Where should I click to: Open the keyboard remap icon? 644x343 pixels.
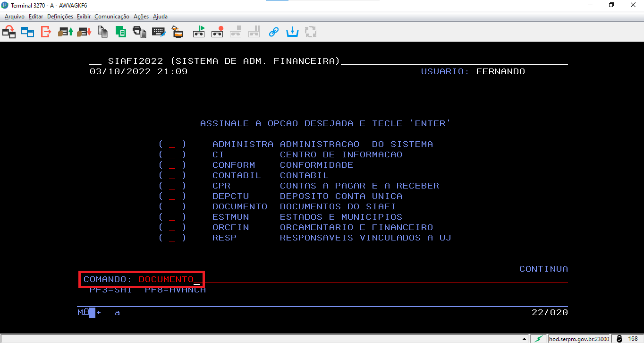point(158,32)
